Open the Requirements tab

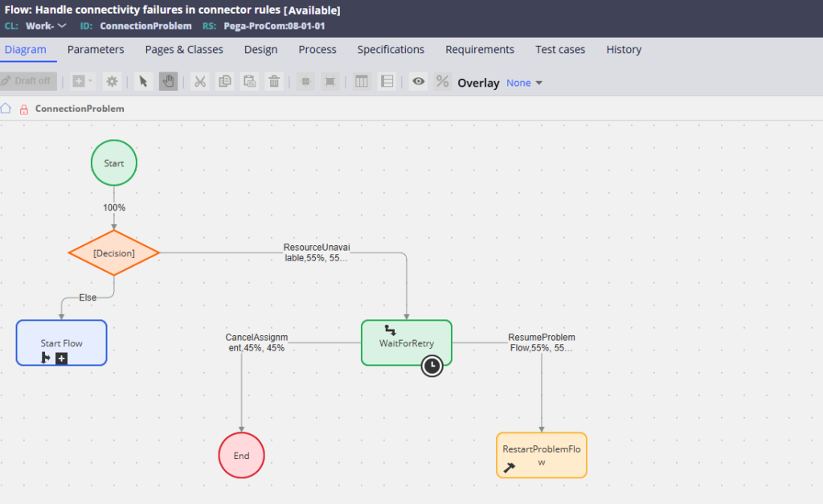[x=480, y=49]
